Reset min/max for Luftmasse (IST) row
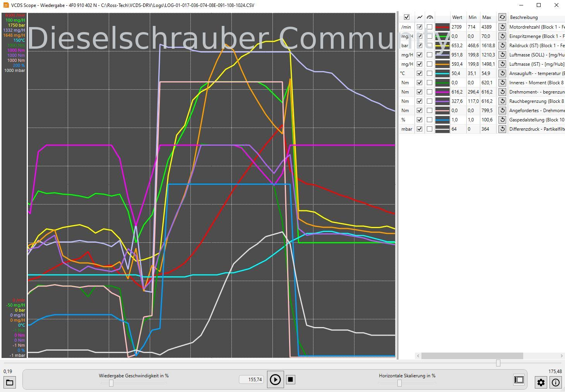This screenshot has width=565, height=392. click(502, 64)
